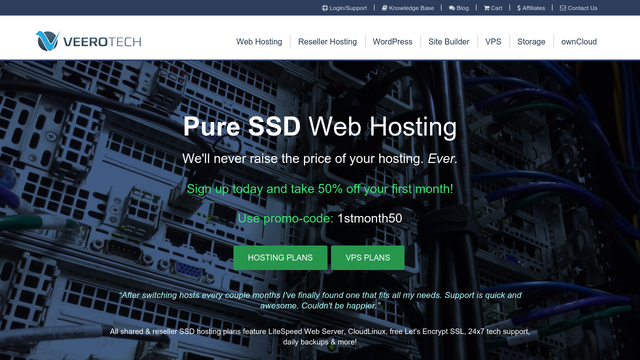Click the VeeroTech logo emblem
Viewport: 640px width, 360px height.
tap(47, 41)
